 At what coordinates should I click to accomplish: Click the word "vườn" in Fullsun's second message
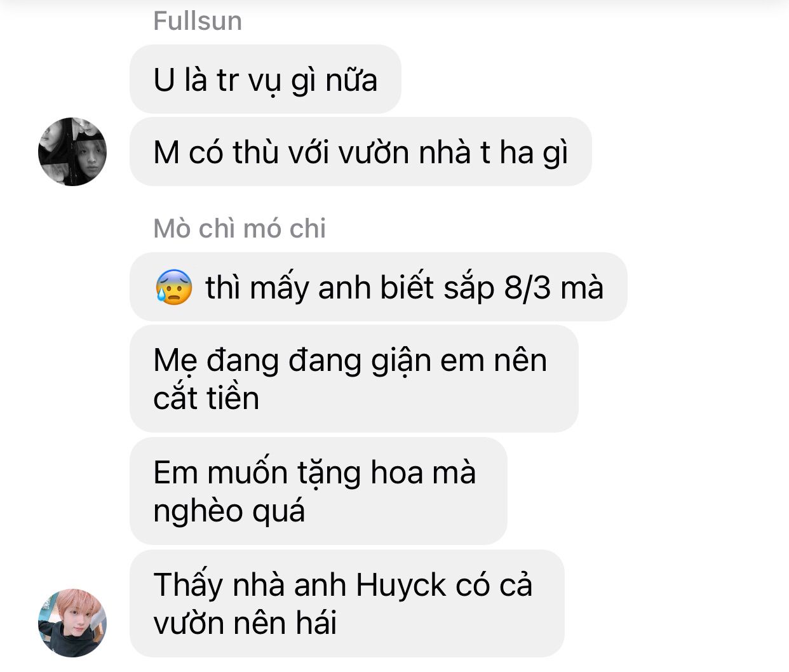coord(374,152)
